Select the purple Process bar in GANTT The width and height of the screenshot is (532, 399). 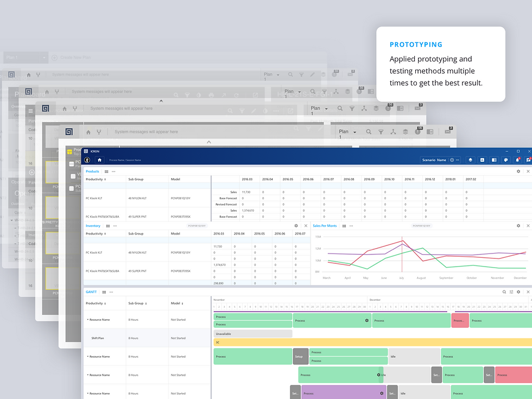[343, 393]
